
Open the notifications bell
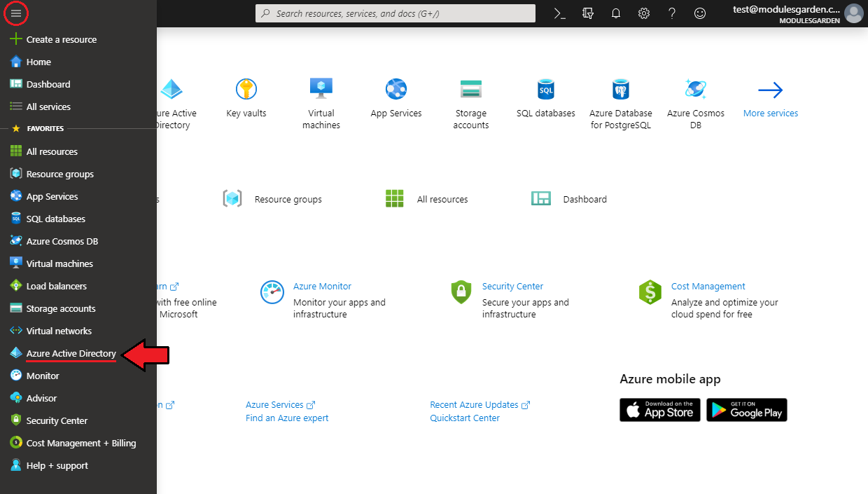pyautogui.click(x=616, y=13)
